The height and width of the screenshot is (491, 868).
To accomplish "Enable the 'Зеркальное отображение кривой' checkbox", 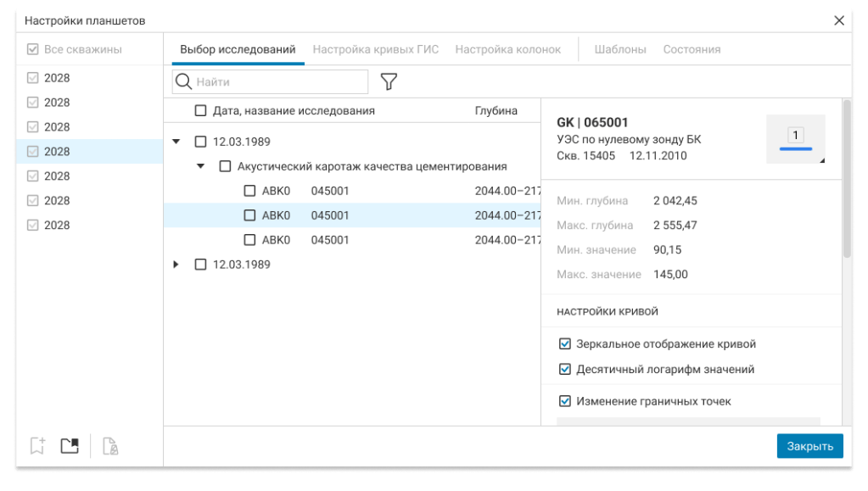I will point(565,344).
